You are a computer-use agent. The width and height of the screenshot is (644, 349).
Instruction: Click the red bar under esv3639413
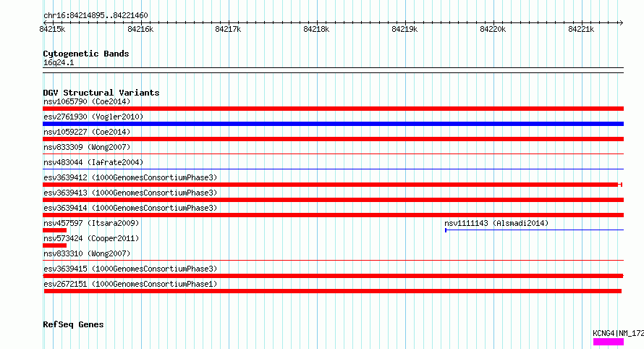pyautogui.click(x=333, y=200)
